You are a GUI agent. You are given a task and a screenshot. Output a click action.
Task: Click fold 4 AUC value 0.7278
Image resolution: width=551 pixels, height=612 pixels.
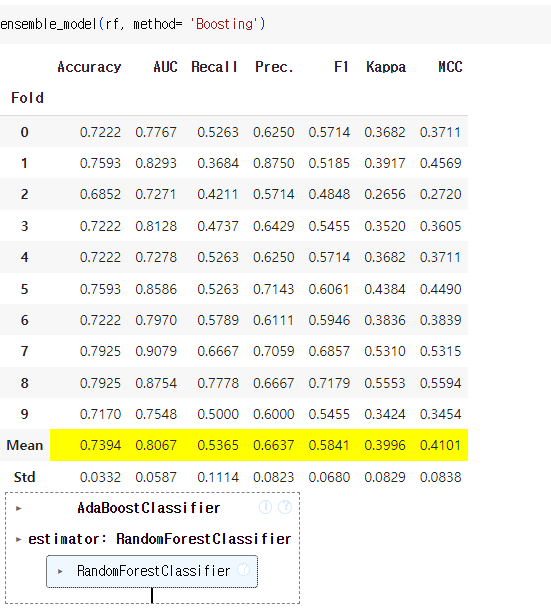[156, 257]
